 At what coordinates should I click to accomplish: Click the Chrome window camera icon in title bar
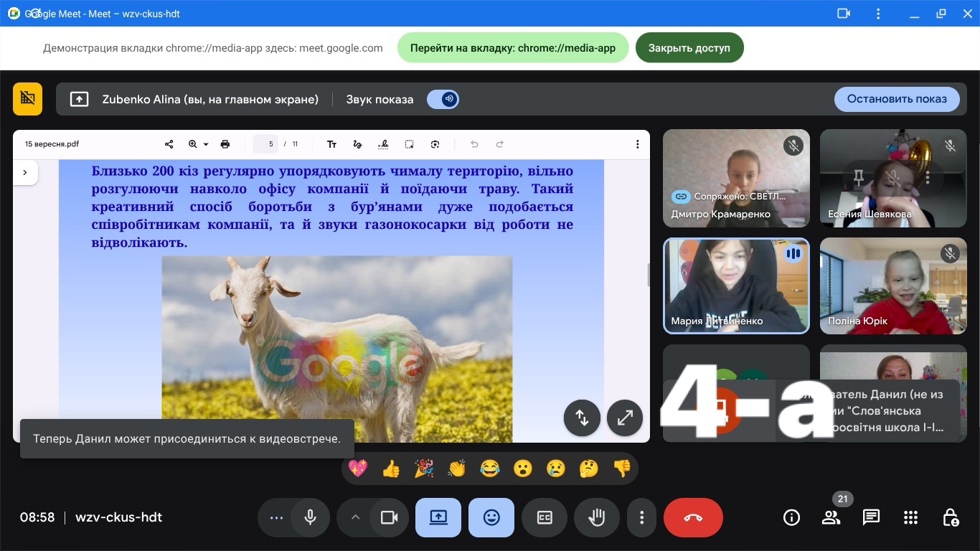pos(844,14)
